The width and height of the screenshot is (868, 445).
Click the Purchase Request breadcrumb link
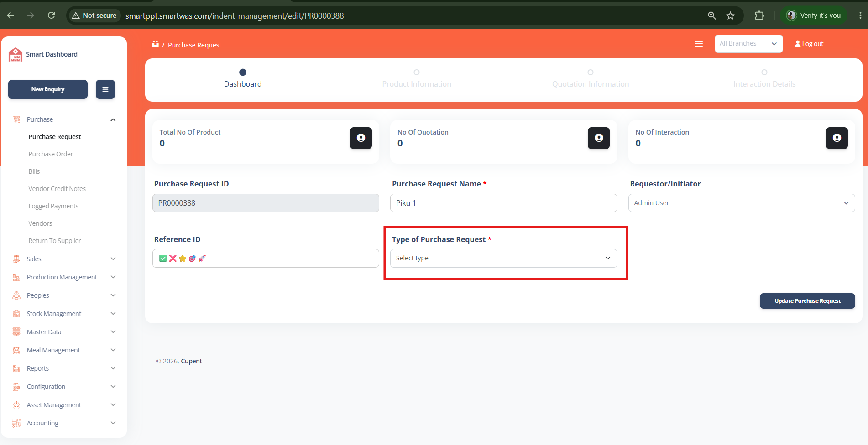(194, 45)
